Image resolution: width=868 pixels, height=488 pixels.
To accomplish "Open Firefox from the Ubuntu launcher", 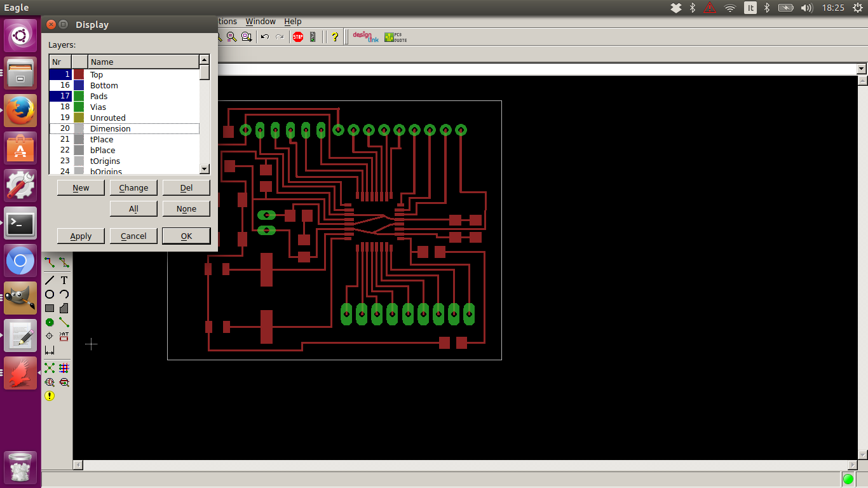I will pos(20,111).
